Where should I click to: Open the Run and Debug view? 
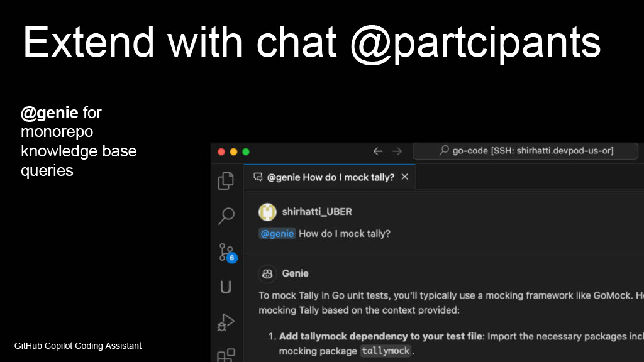tap(226, 322)
